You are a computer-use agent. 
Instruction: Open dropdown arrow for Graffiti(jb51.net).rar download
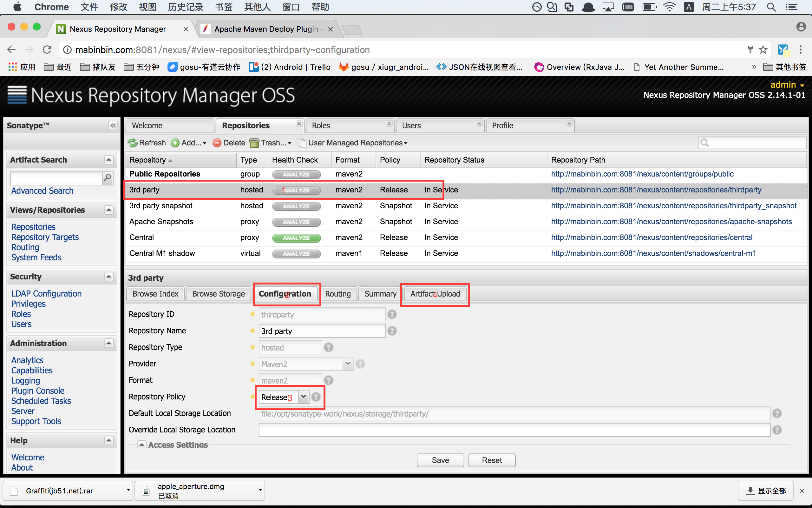point(128,490)
